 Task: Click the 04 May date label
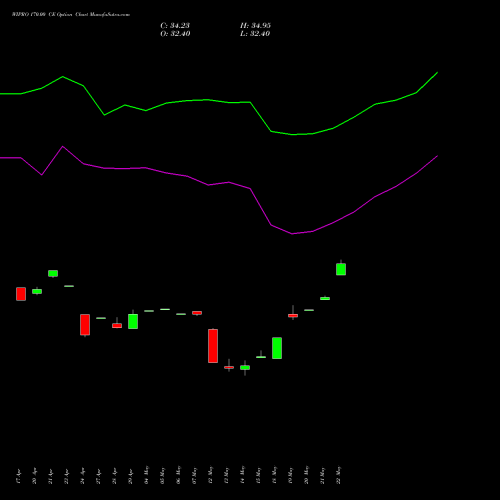[x=147, y=475]
